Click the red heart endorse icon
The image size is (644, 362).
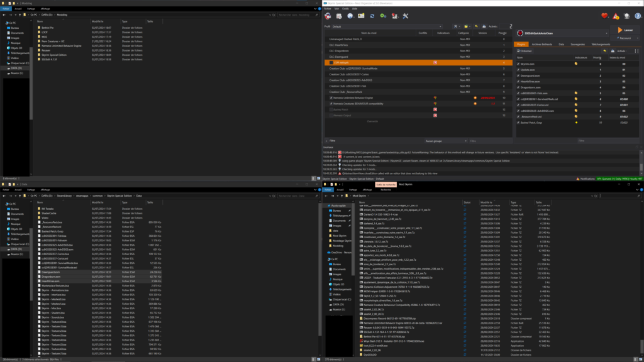[604, 16]
